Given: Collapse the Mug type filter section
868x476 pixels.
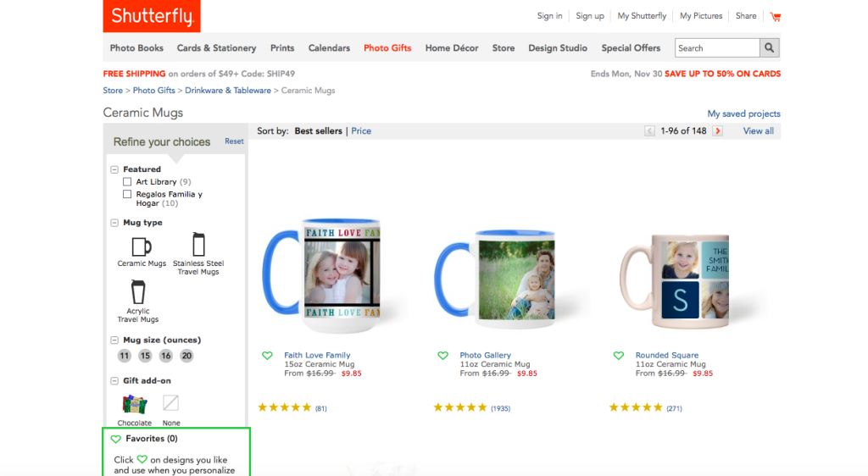Looking at the screenshot, I should [115, 223].
